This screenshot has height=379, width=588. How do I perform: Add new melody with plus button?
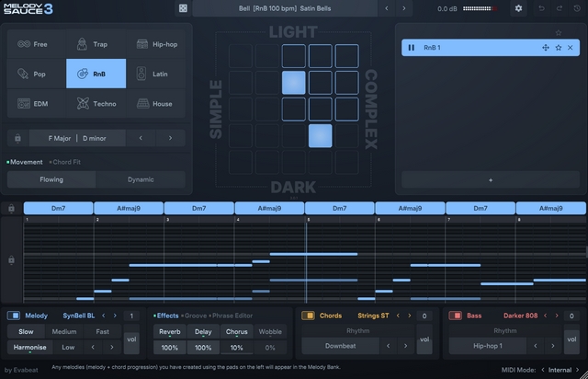pos(491,180)
